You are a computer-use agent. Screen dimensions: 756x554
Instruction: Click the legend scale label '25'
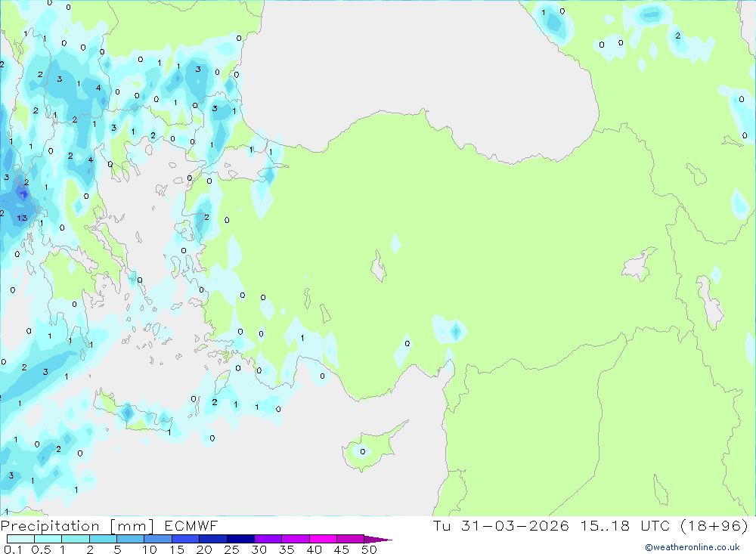[x=231, y=549]
